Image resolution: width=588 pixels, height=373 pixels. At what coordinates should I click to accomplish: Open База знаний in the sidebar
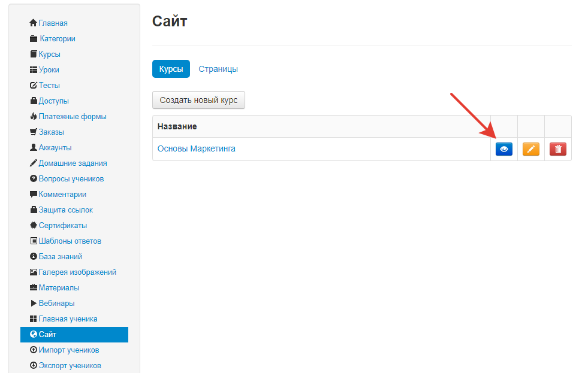point(61,256)
